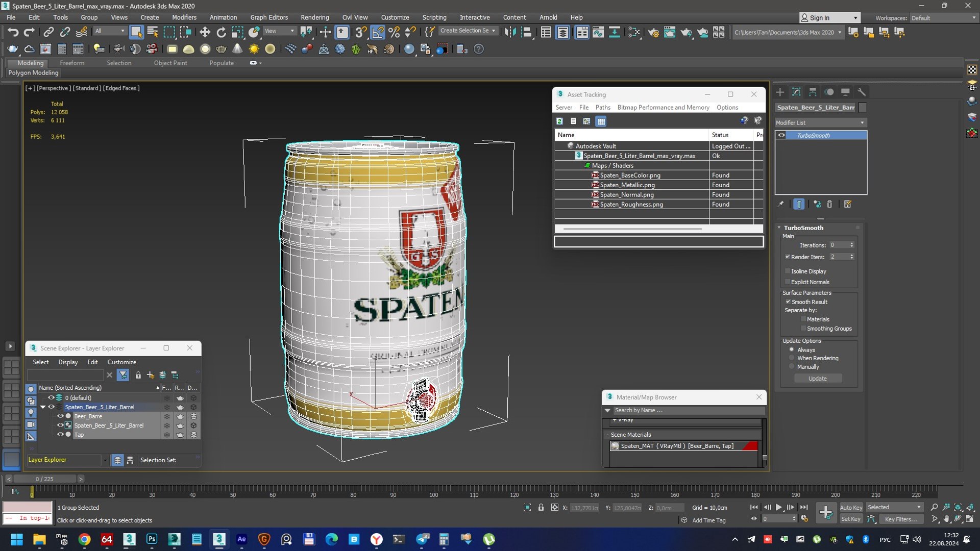Open the Utilities command panel tab
Viewport: 980px width, 551px height.
[x=862, y=92]
